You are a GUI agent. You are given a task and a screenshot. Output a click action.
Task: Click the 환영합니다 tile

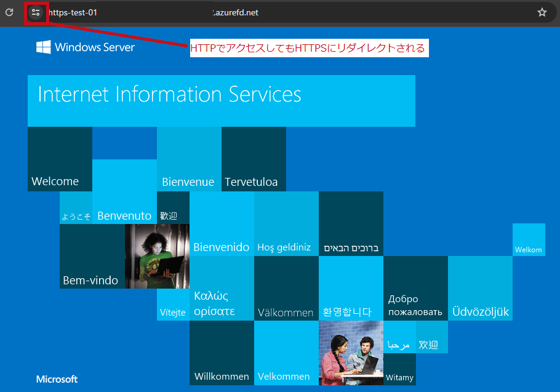(x=351, y=289)
